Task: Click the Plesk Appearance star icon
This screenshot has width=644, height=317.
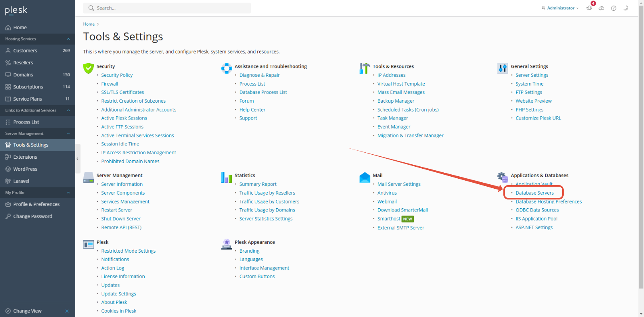Action: pyautogui.click(x=227, y=244)
